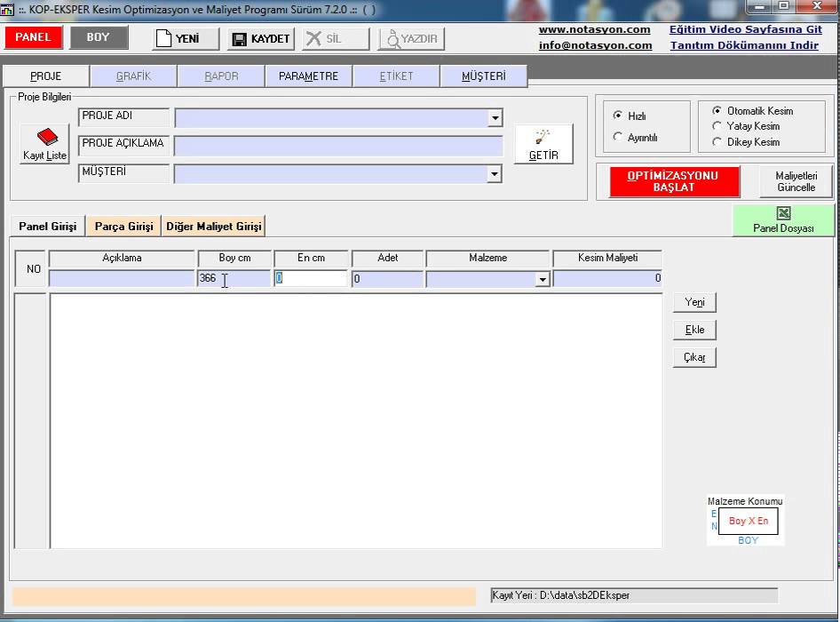840x622 pixels.
Task: Open the PROJE tab
Action: 46,76
